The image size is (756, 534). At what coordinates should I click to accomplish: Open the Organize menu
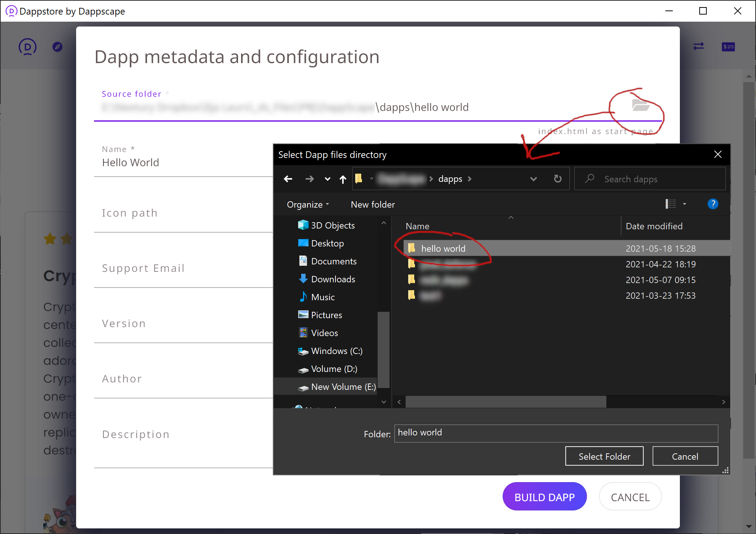(x=308, y=205)
